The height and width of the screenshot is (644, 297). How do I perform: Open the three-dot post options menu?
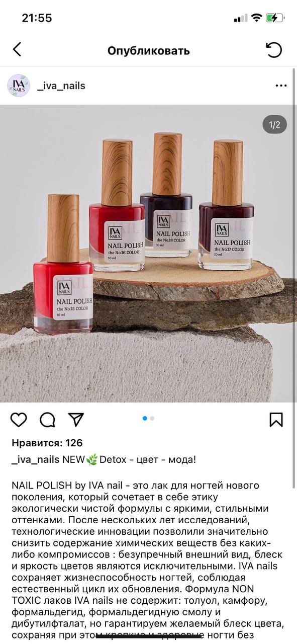coord(281,86)
